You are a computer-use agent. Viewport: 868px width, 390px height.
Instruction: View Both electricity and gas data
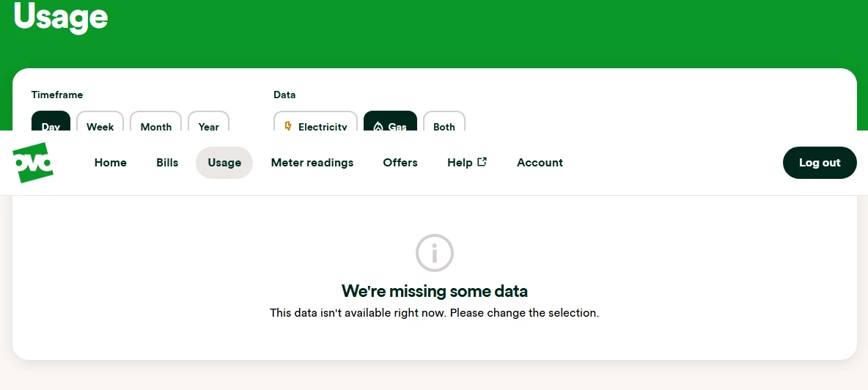coord(444,121)
